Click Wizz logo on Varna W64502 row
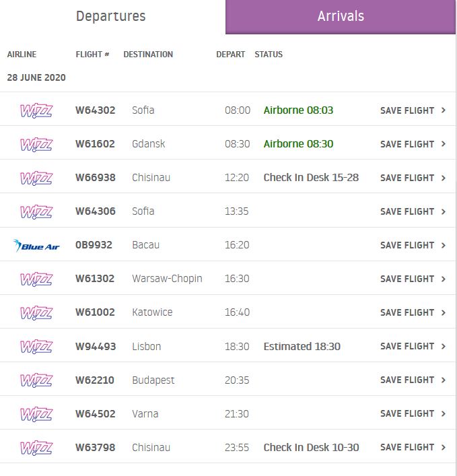Image resolution: width=457 pixels, height=476 pixels. (36, 414)
